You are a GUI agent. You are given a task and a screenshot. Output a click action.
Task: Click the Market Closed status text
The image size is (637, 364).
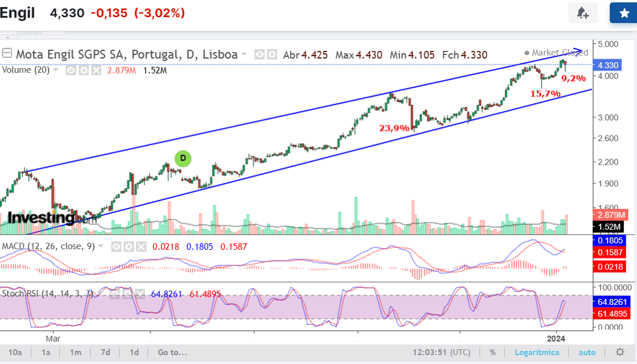coord(559,53)
